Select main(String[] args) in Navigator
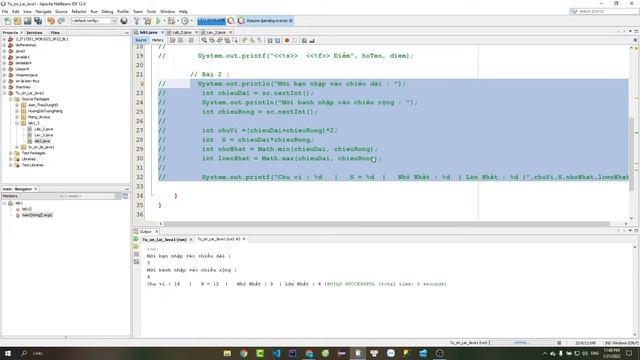640x360 pixels. coord(37,215)
